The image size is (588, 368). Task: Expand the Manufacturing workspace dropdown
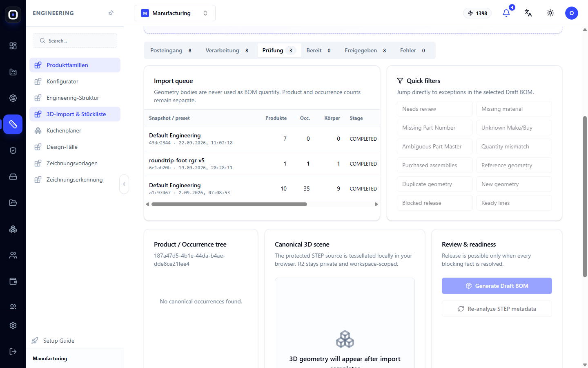(x=175, y=13)
